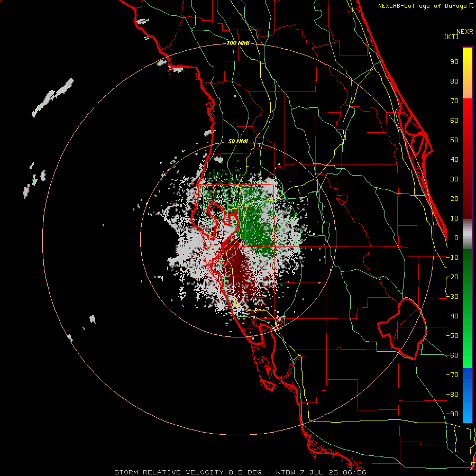Click the 90 value on velocity scale

tap(454, 62)
